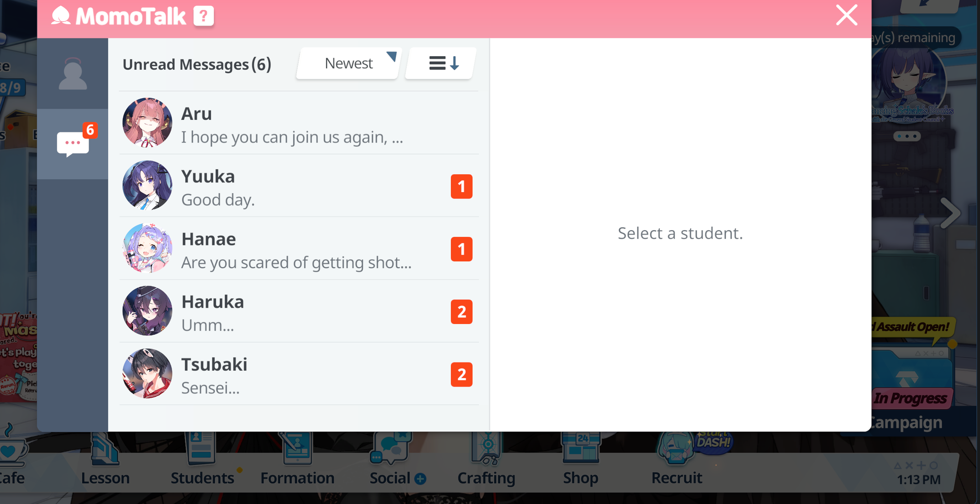Close the MomoTalk window
The width and height of the screenshot is (980, 504).
pos(847,15)
